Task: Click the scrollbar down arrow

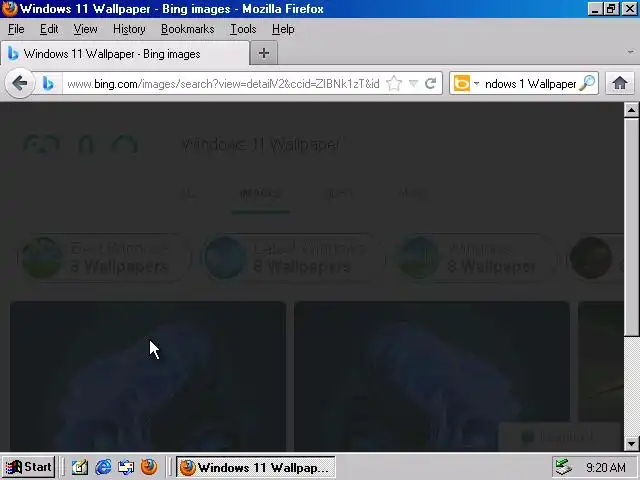Action: 631,444
